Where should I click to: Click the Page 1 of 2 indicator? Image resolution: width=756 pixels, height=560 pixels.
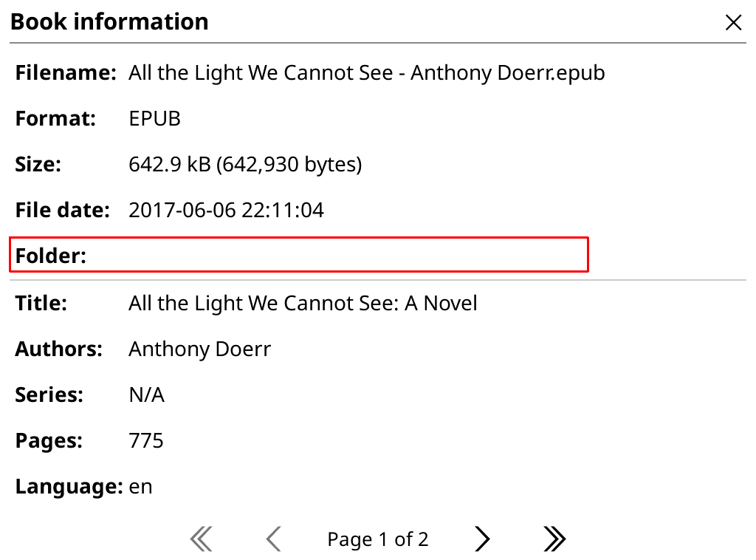377,539
